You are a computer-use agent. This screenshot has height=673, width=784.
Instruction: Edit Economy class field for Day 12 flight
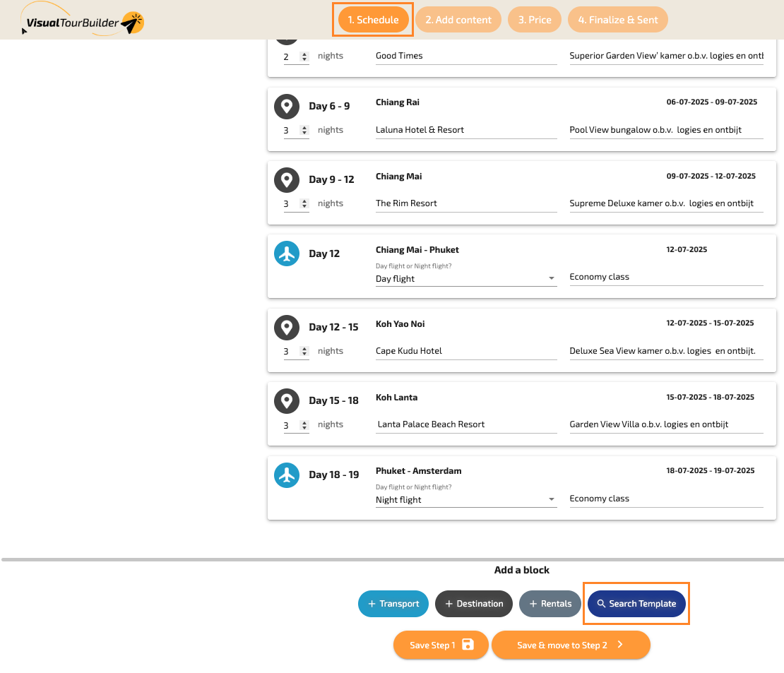click(666, 277)
